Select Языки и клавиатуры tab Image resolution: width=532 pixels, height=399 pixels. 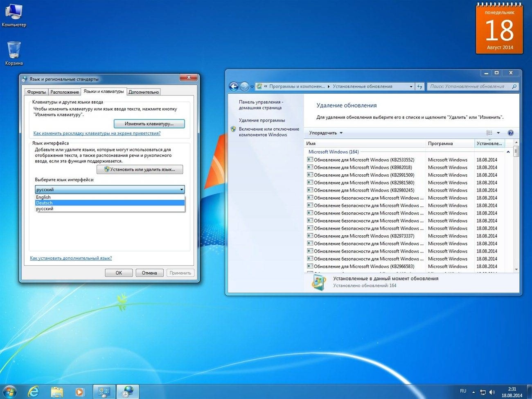point(104,92)
